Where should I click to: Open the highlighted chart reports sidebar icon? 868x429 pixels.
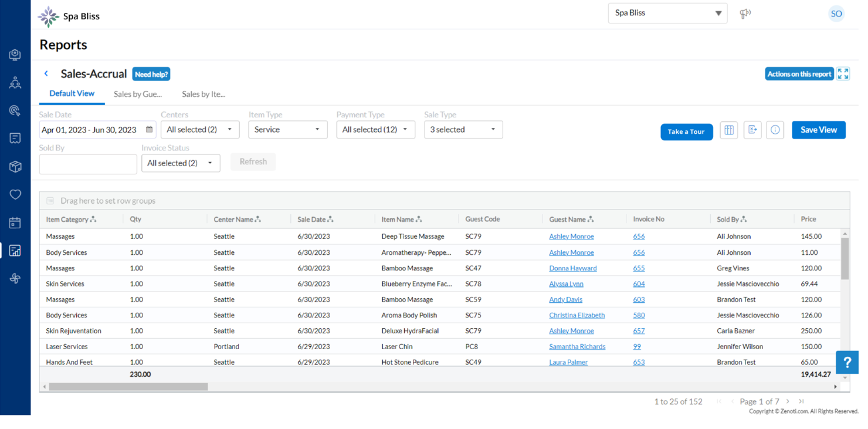[15, 251]
